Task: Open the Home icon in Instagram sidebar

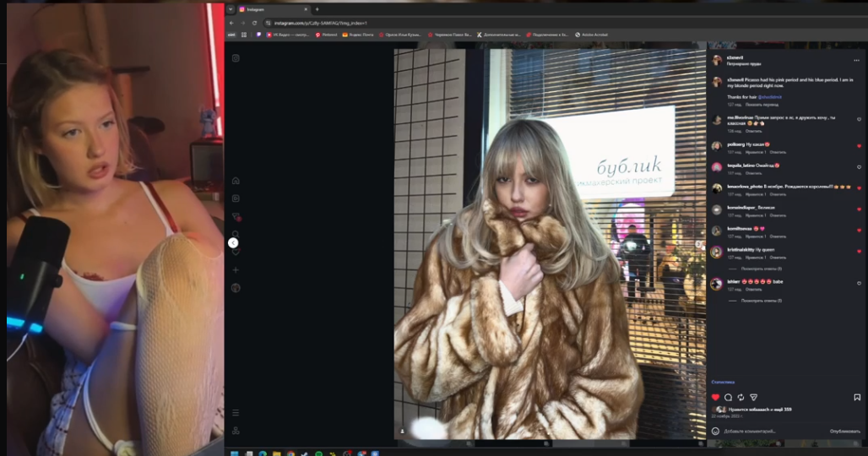Action: click(236, 181)
